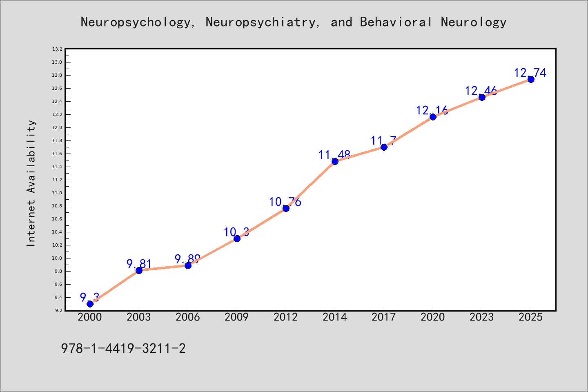Click the 'Internet Availability' y-axis label
The image size is (588, 392).
(31, 183)
